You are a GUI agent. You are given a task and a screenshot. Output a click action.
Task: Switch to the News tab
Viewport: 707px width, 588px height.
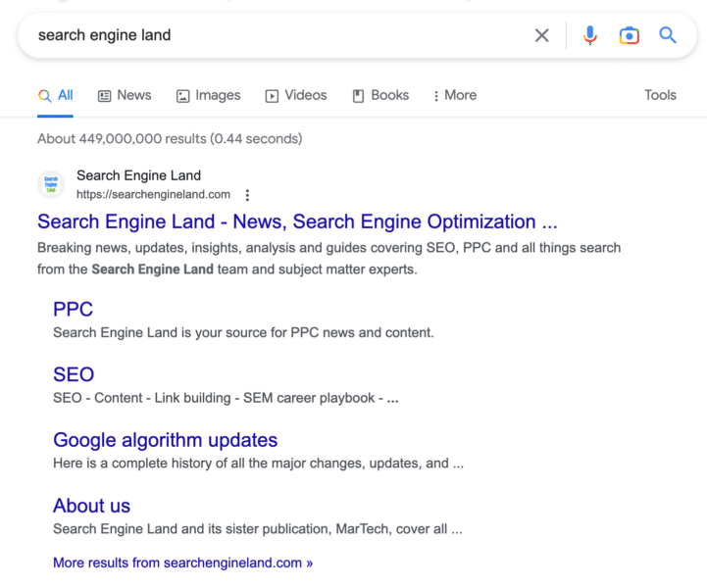click(125, 95)
